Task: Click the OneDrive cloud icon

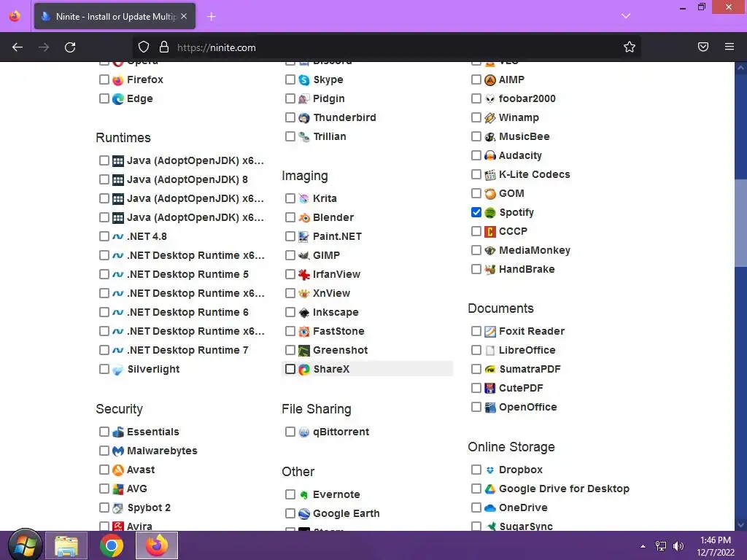Action: coord(489,508)
